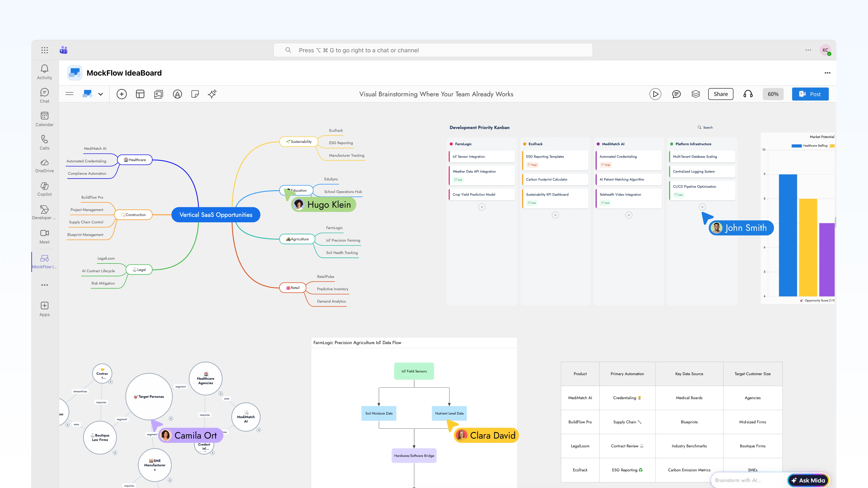
Task: Select the MockFlow IdeaBoard sidebar app
Action: 45,262
